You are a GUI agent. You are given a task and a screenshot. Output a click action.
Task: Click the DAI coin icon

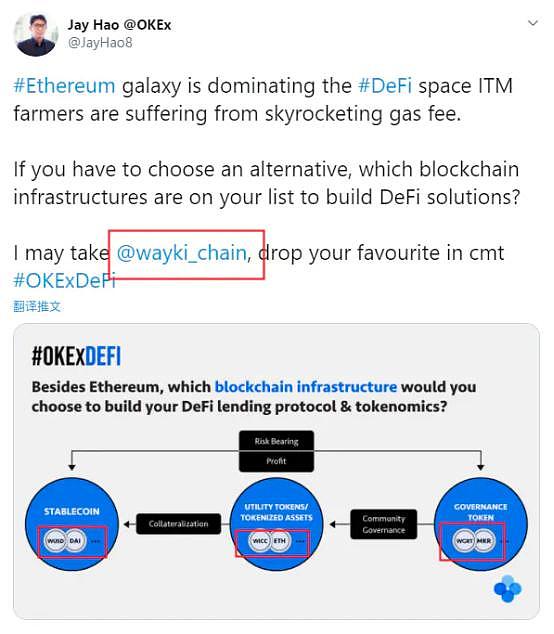click(75, 541)
